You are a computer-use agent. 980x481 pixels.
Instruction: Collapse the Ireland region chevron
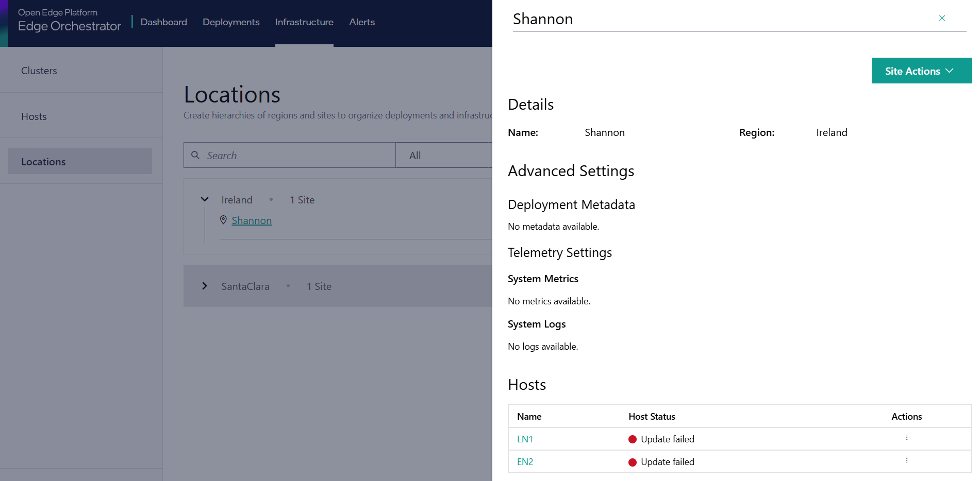[205, 199]
